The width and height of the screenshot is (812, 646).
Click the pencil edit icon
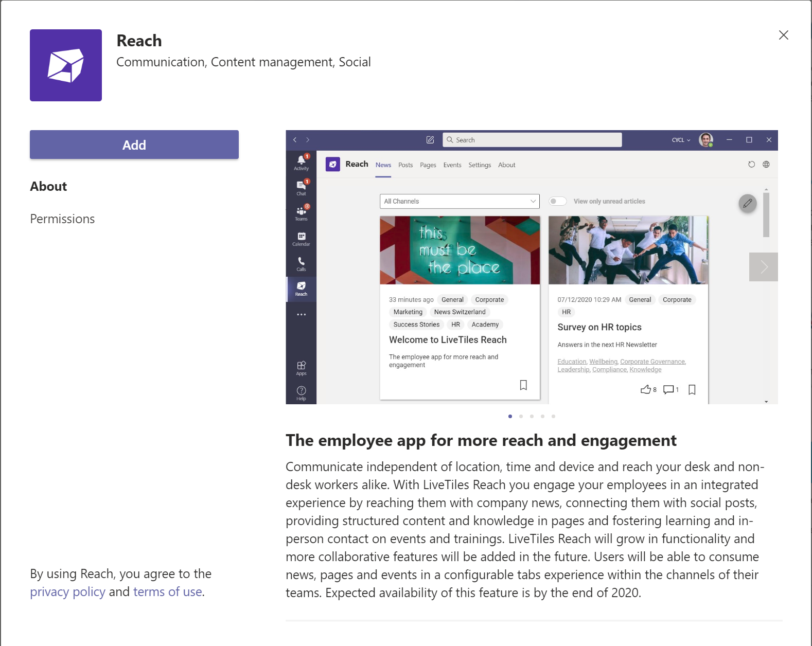(748, 203)
